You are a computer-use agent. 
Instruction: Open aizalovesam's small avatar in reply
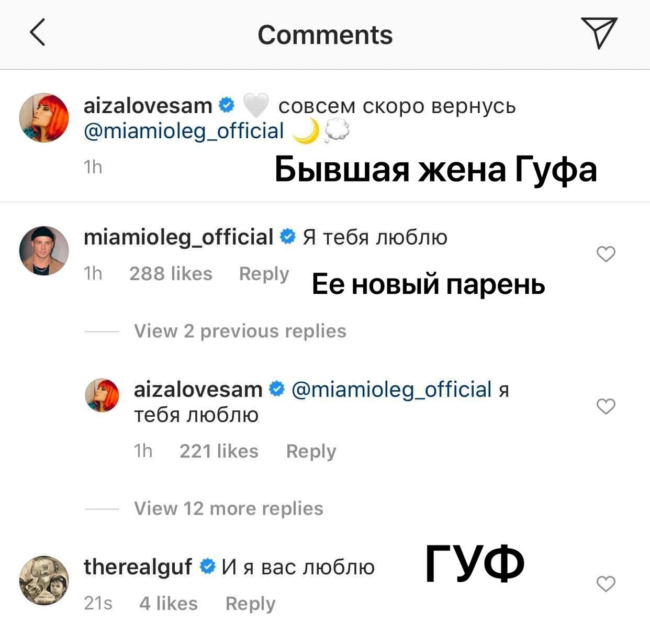[102, 395]
